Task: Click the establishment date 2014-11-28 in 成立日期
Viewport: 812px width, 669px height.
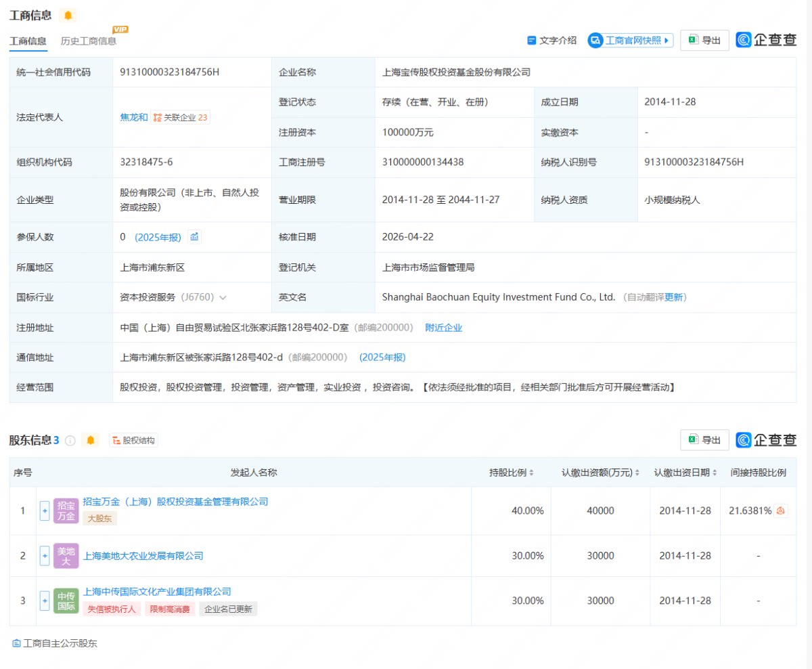Action: (670, 102)
